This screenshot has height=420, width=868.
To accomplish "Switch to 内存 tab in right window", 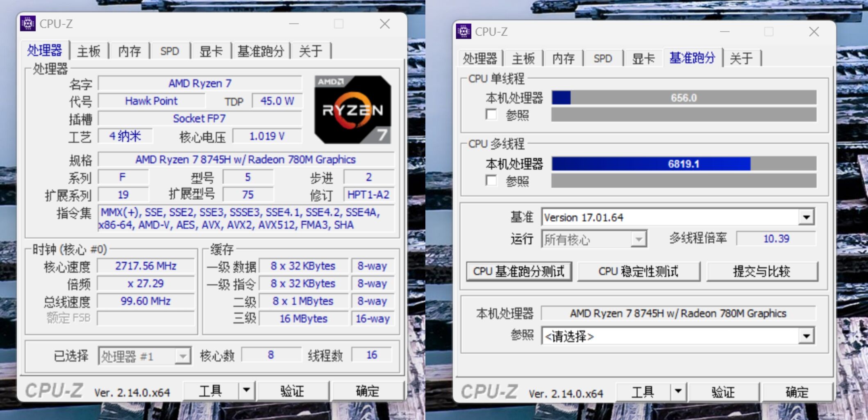I will (564, 58).
